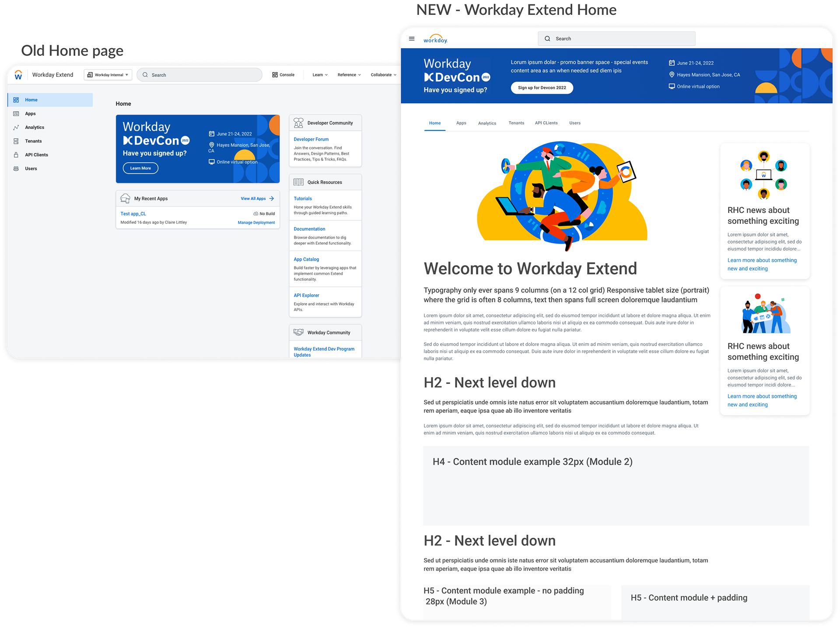Click the location pin icon in new promo banner
Viewport: 840px width, 628px height.
(672, 75)
